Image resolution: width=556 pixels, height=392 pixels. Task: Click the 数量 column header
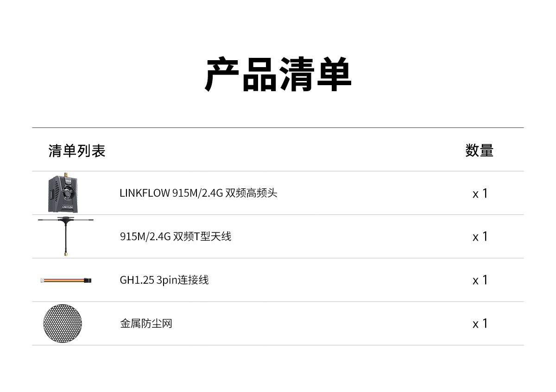coord(480,151)
